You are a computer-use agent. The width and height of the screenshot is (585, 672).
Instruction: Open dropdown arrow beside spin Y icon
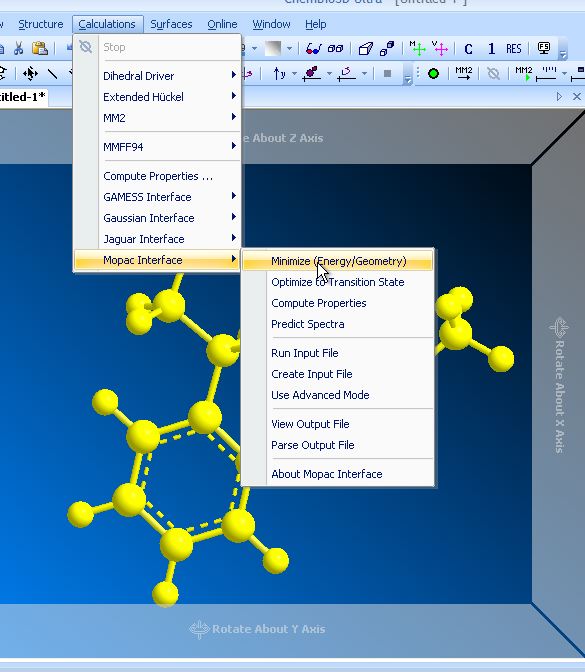click(x=294, y=74)
